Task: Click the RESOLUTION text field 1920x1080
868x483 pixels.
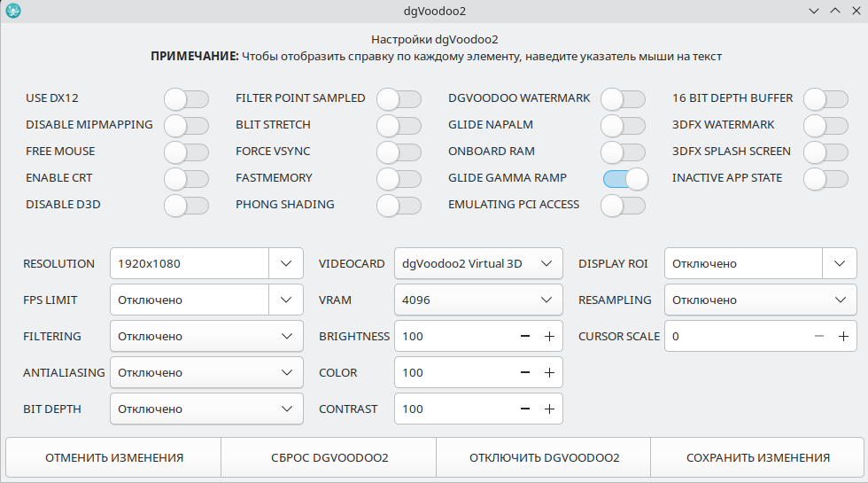Action: pyautogui.click(x=190, y=264)
